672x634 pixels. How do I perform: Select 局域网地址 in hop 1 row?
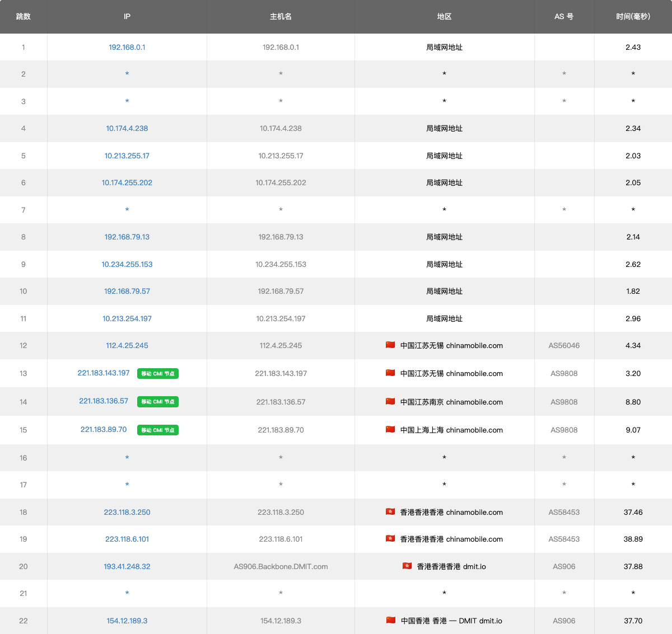click(x=445, y=47)
